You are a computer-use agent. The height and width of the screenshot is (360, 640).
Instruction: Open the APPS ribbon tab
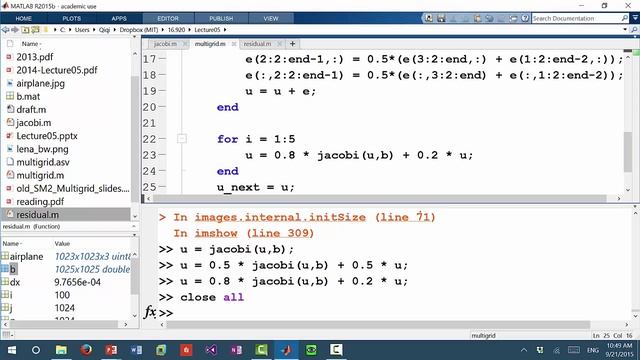point(119,18)
